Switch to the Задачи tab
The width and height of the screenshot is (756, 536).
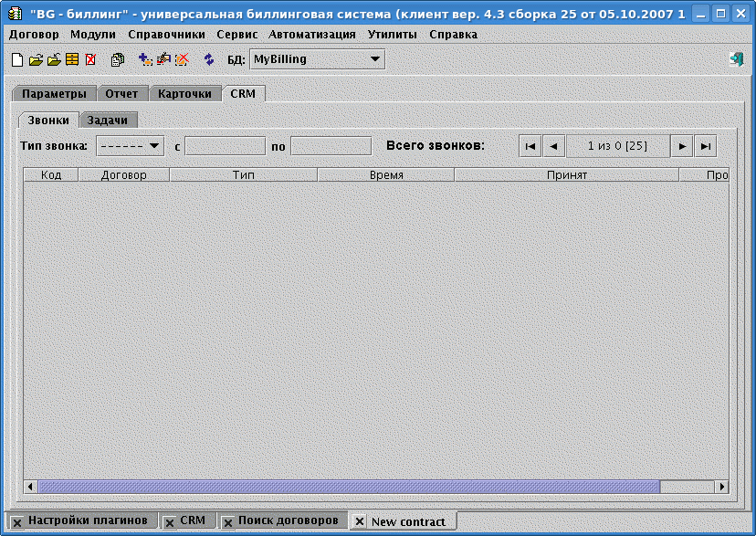(108, 120)
